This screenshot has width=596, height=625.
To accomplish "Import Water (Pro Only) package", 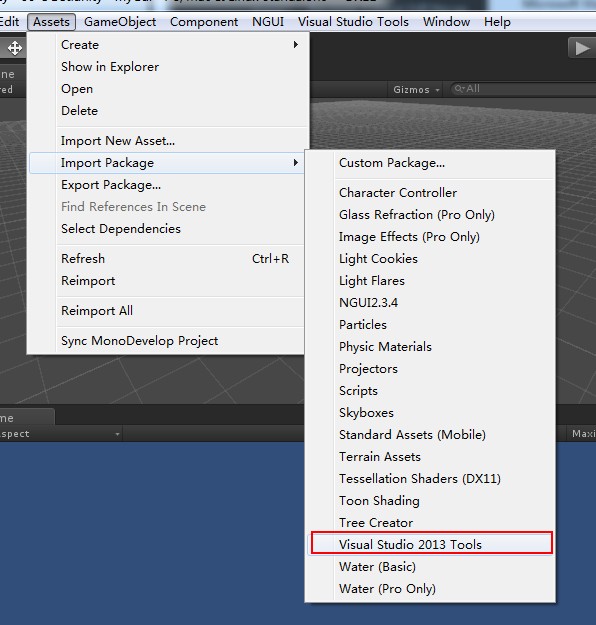I will (431, 589).
